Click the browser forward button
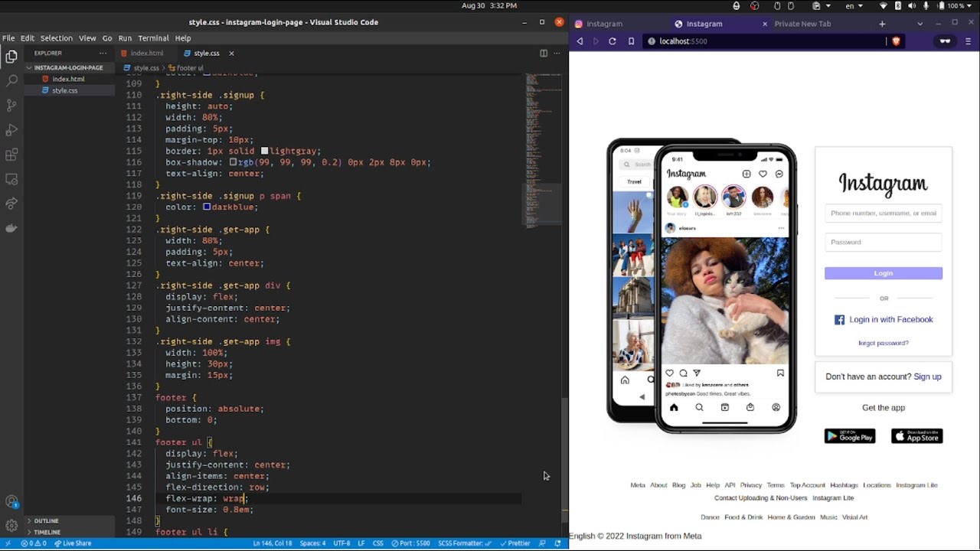Viewport: 980px width, 551px height. tap(596, 41)
